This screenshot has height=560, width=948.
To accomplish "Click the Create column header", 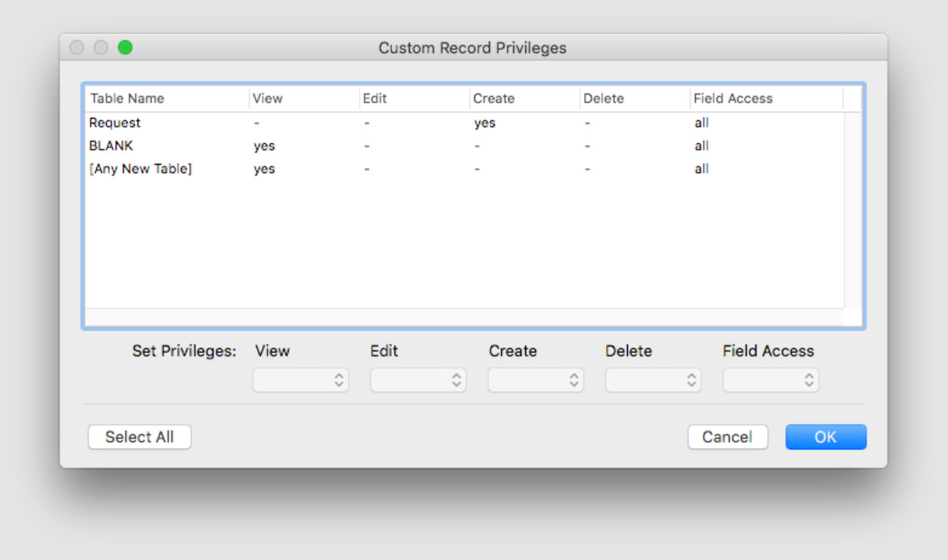I will point(494,99).
